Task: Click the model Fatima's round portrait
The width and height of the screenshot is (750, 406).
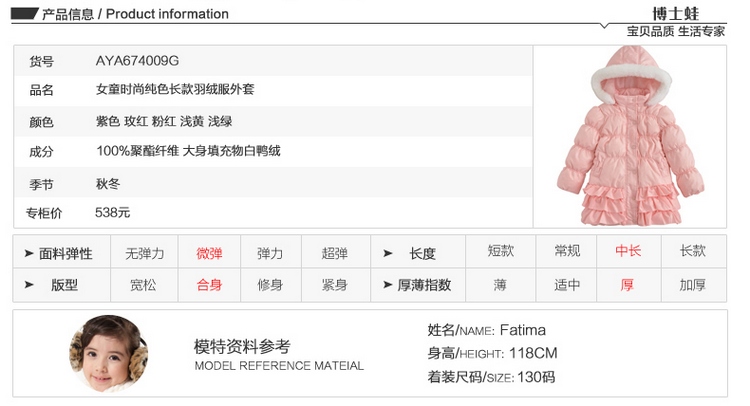Action: (109, 353)
